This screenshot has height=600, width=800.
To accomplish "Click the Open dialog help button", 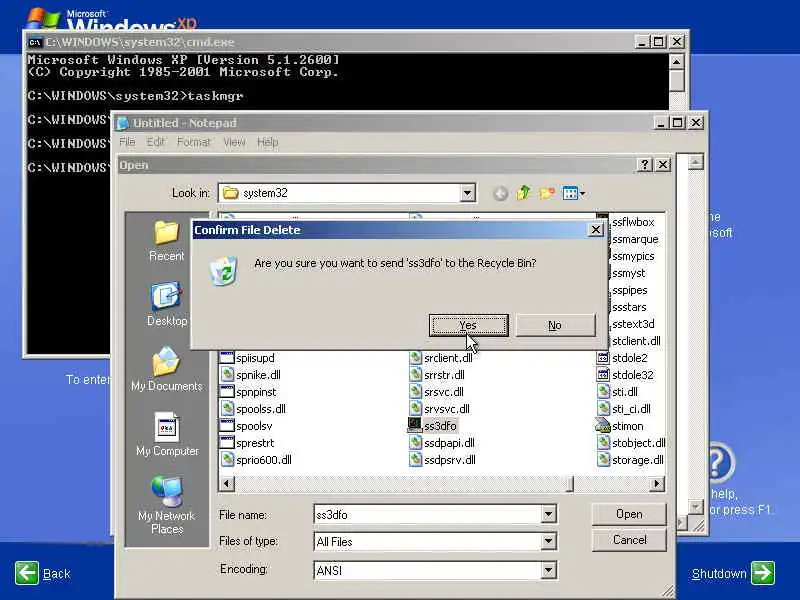I will pos(644,164).
